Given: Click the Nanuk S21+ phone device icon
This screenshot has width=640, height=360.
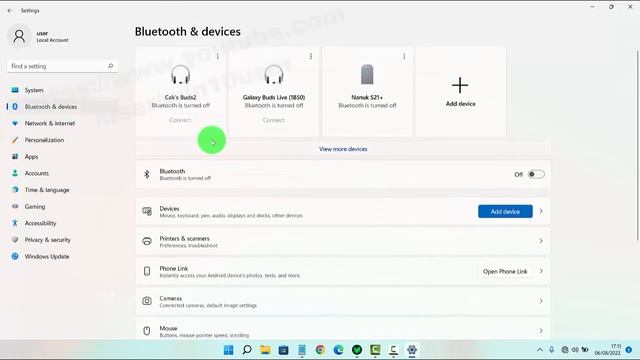Looking at the screenshot, I should tap(367, 74).
